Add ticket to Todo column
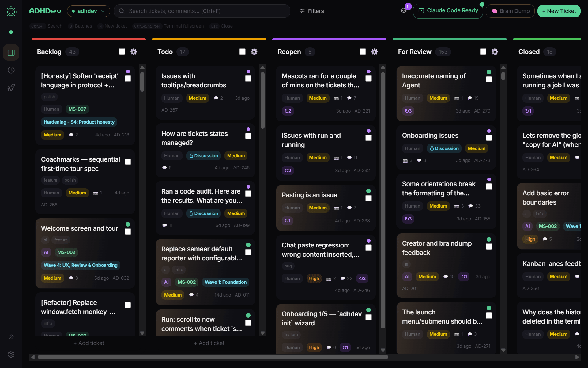Viewport: 588px width, 368px height. (209, 343)
